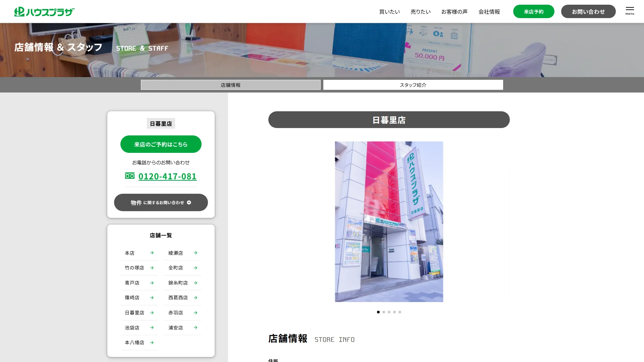
Task: Open the 本八幡店 store link
Action: click(x=139, y=343)
